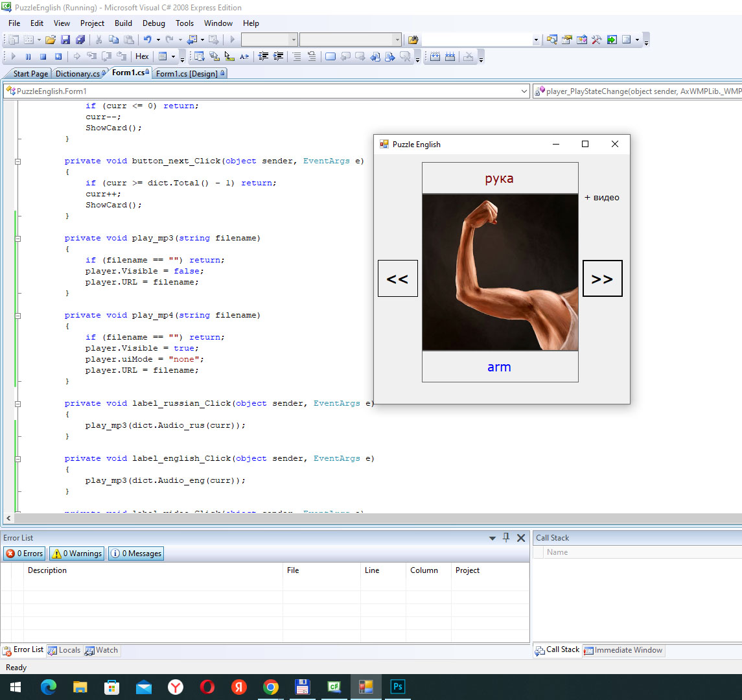Screen dimensions: 742x700
Task: Open Photoshop from the taskbar
Action: (x=397, y=687)
